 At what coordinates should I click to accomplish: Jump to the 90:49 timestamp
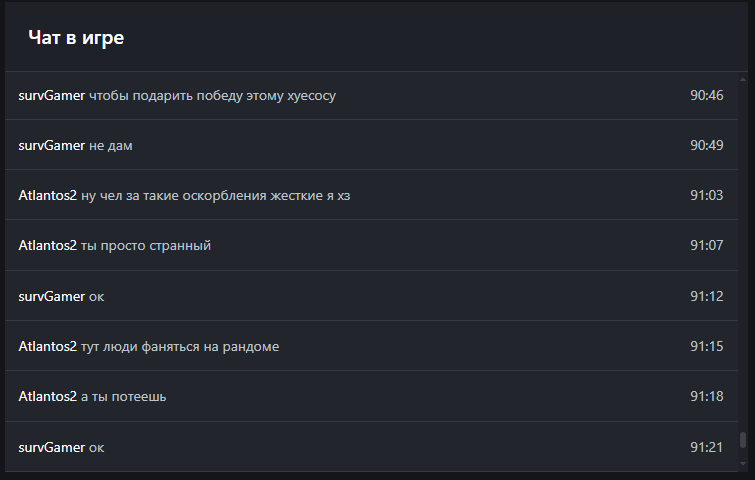(706, 146)
